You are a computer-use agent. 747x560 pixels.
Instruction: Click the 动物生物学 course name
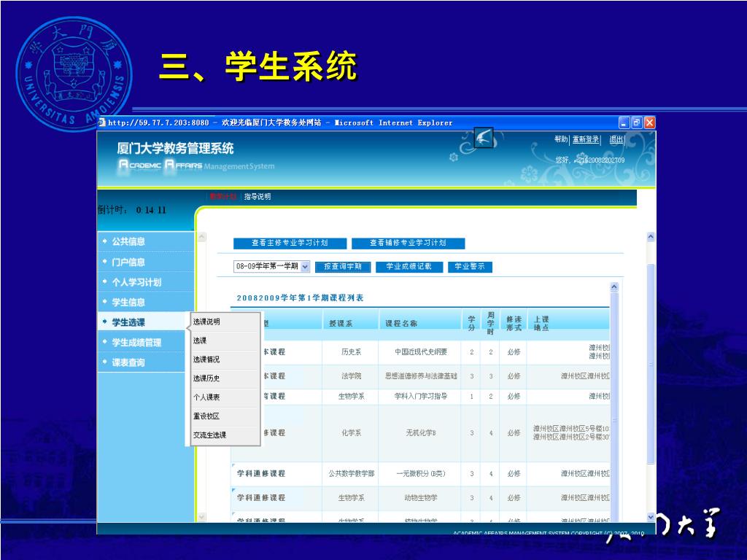(421, 497)
